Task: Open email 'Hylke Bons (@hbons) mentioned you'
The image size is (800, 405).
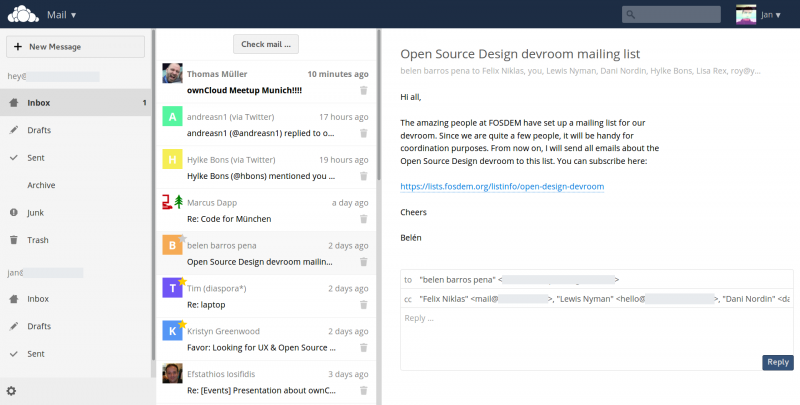Action: coord(266,168)
